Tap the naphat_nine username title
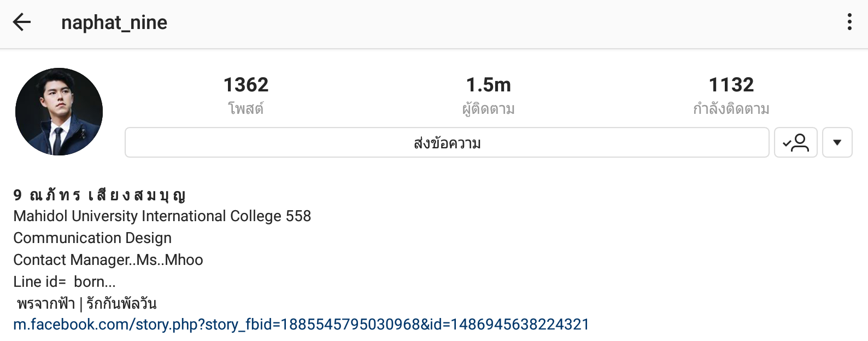Image resolution: width=868 pixels, height=341 pixels. (114, 22)
